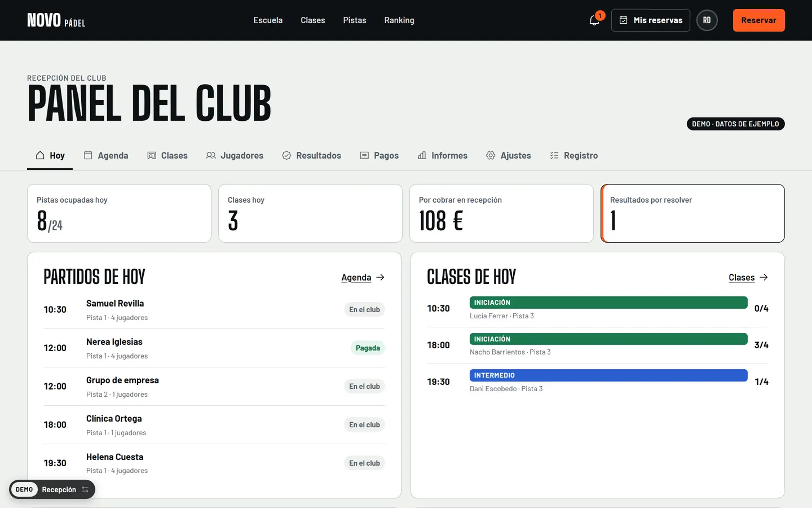The width and height of the screenshot is (812, 508).
Task: Click the 1/4 occupancy for Dani Escobedo class
Action: point(761,382)
